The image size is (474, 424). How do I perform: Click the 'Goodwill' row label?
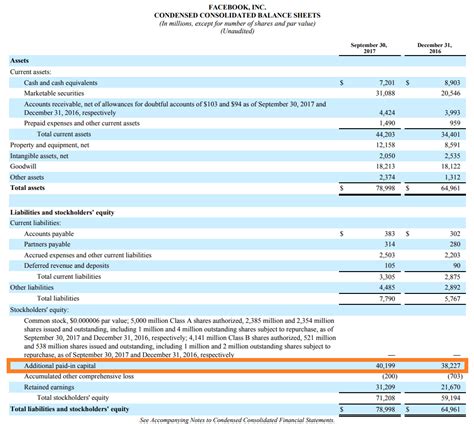23,166
